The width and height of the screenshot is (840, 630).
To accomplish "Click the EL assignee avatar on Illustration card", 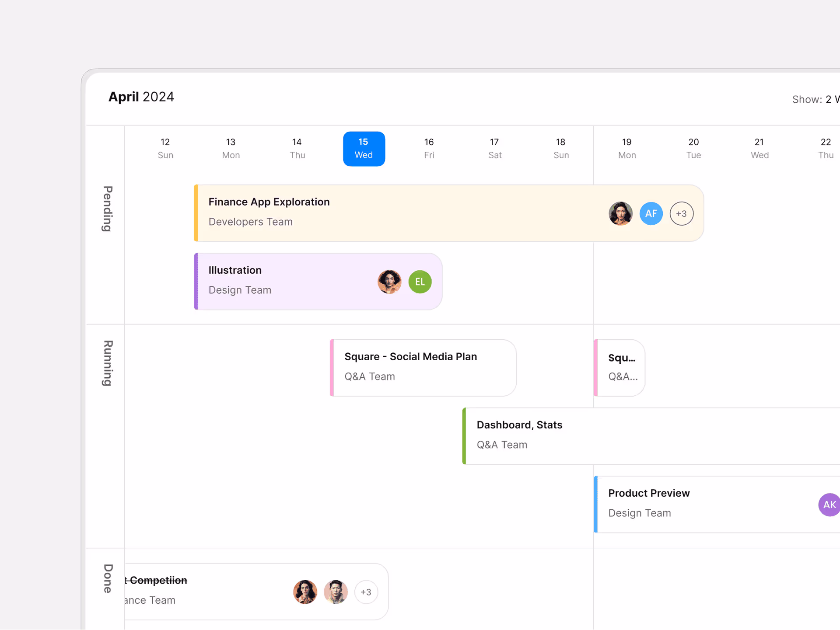I will coord(420,282).
